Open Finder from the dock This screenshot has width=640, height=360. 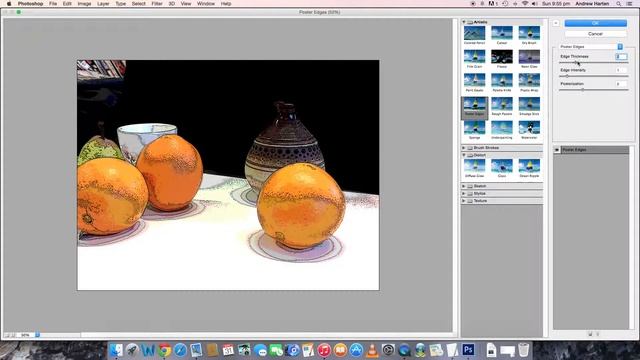[x=116, y=350]
